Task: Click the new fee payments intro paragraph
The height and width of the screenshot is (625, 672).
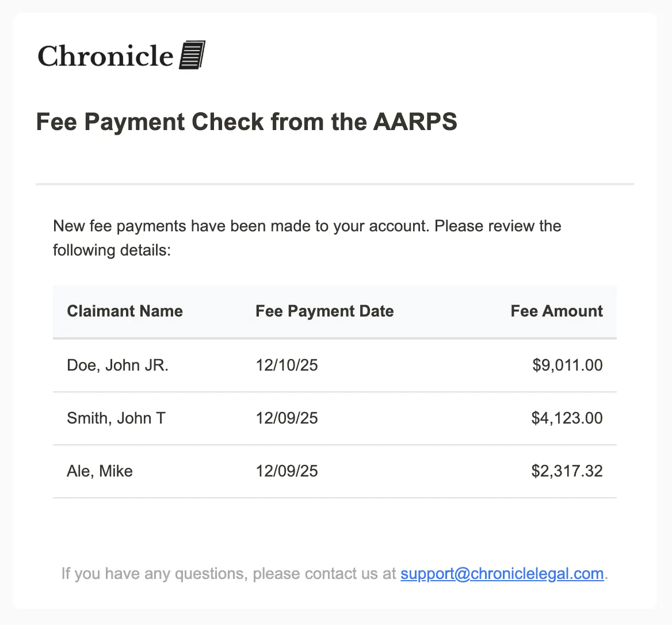Action: 307,238
